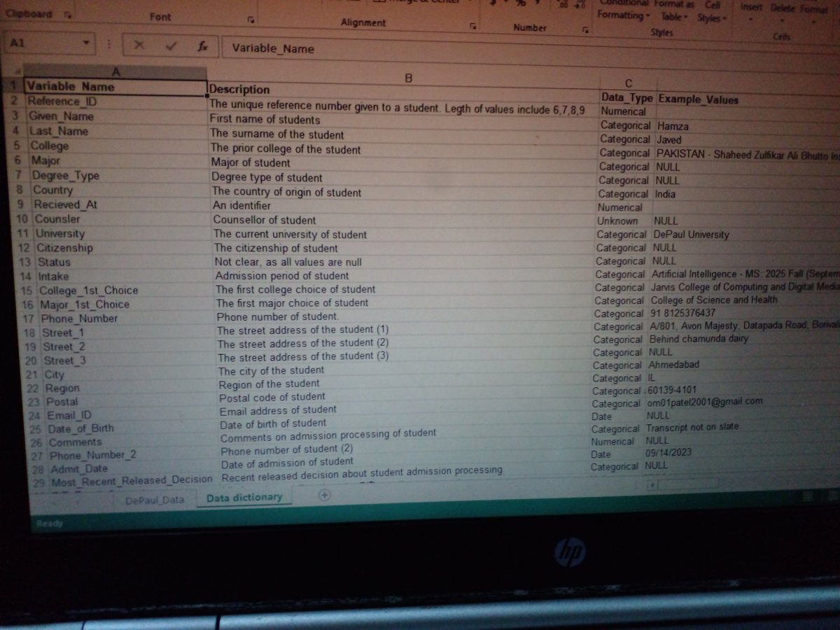Click the 'om01patel2001@gmail.com' cell

742,402
